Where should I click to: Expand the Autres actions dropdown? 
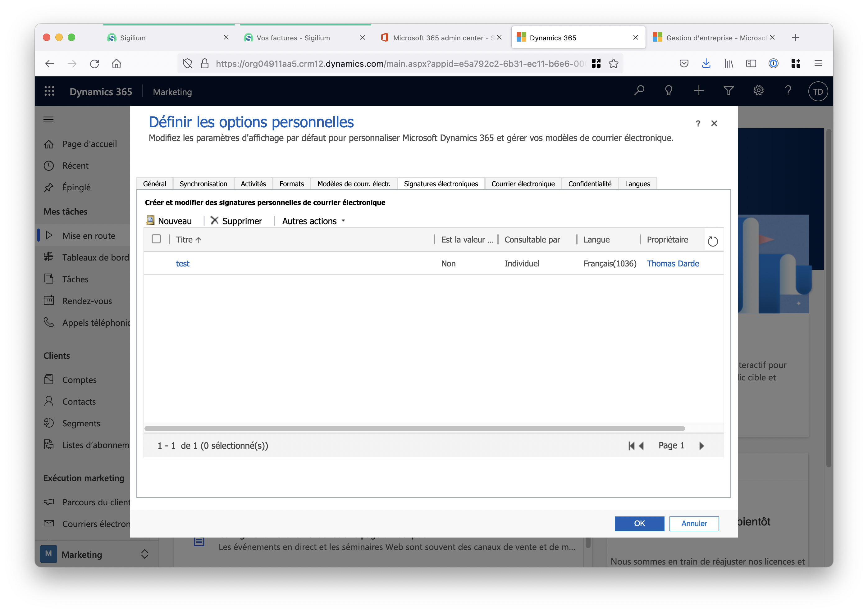[313, 221]
